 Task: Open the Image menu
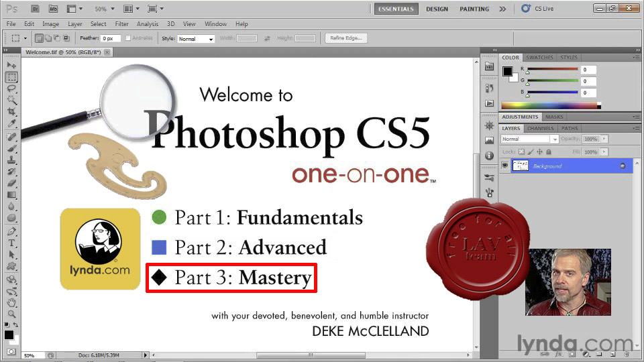(50, 24)
